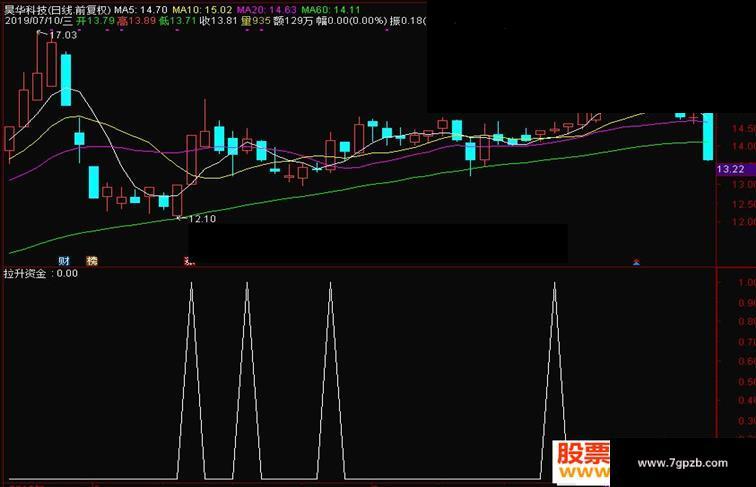
Task: Click the 财 financial marker icon
Action: (x=64, y=261)
